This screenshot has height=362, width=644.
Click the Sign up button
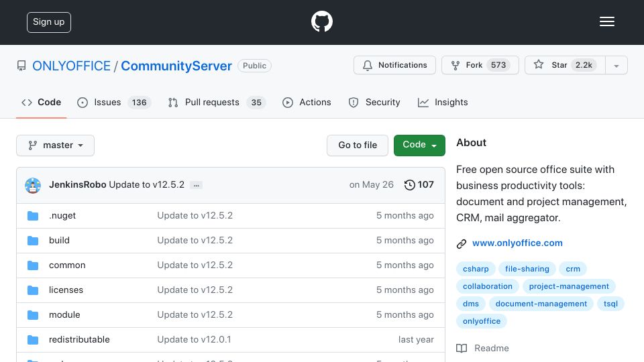point(49,22)
